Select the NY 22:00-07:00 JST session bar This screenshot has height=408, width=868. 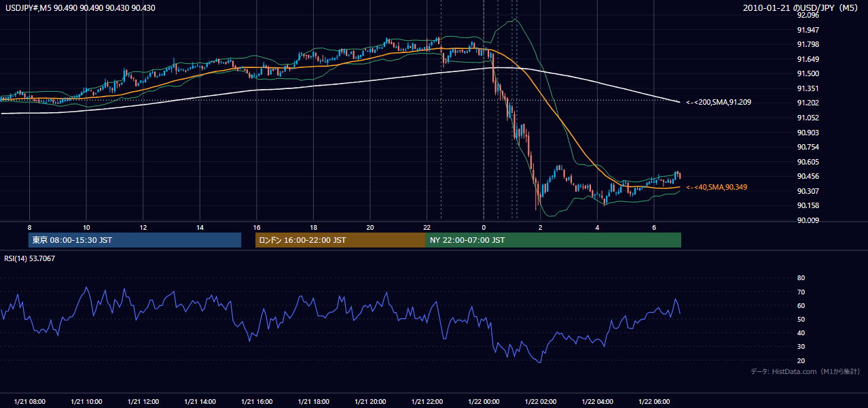coord(554,240)
